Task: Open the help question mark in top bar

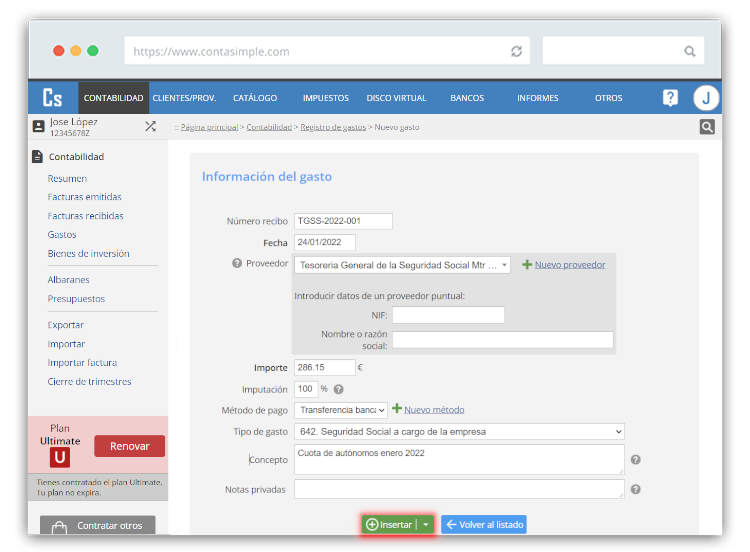Action: click(670, 98)
